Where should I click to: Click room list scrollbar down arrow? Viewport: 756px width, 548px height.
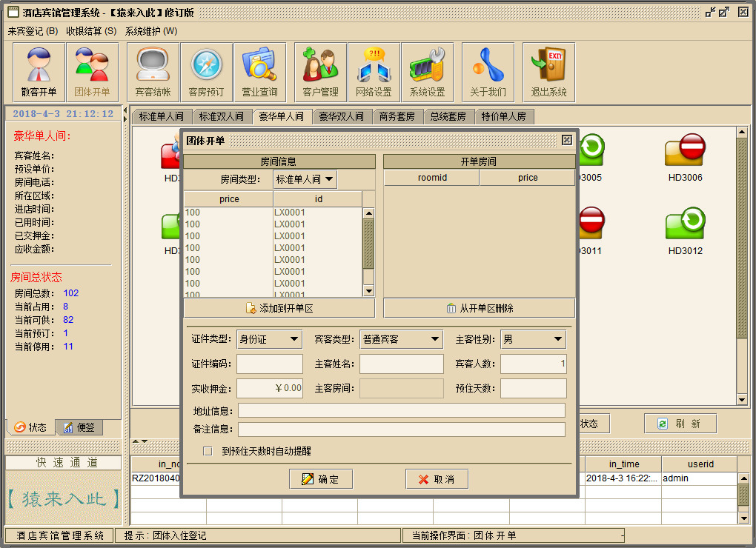368,291
